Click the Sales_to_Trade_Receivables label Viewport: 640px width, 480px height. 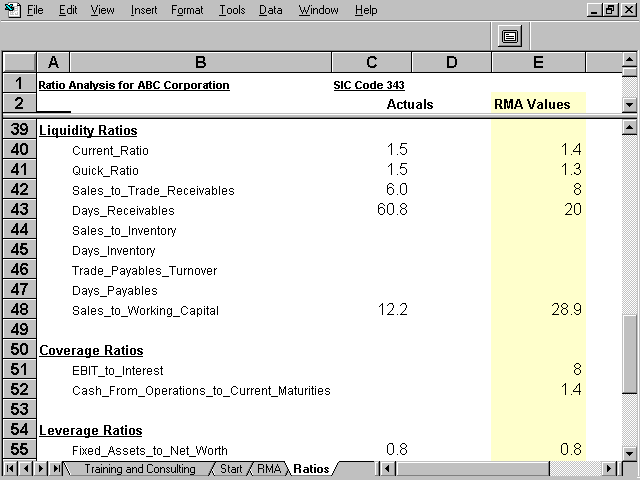[x=153, y=191]
